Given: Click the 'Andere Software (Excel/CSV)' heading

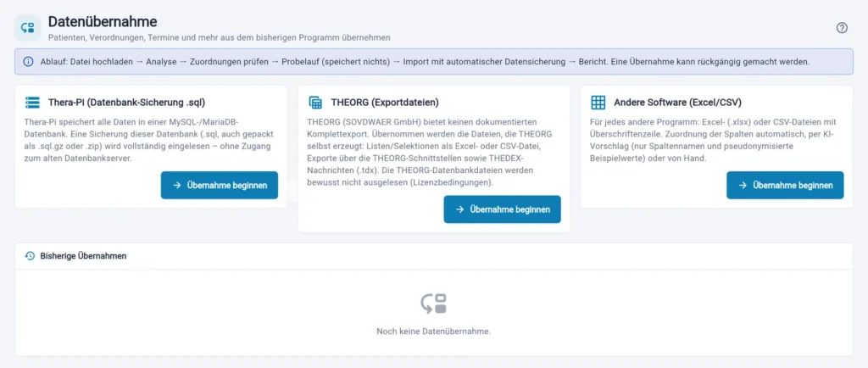Looking at the screenshot, I should (677, 103).
